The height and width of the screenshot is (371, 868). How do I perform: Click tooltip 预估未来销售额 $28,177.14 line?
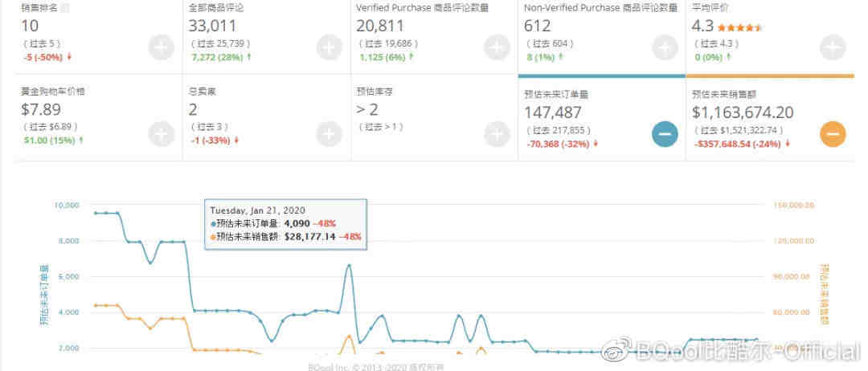(x=285, y=236)
